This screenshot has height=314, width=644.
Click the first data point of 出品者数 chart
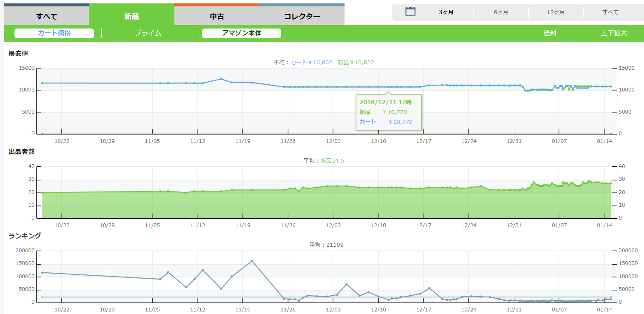42,193
